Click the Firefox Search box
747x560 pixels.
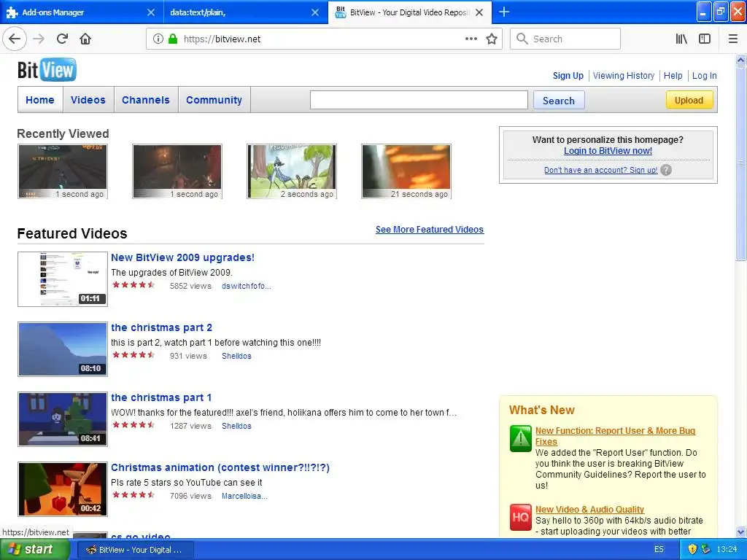point(565,39)
